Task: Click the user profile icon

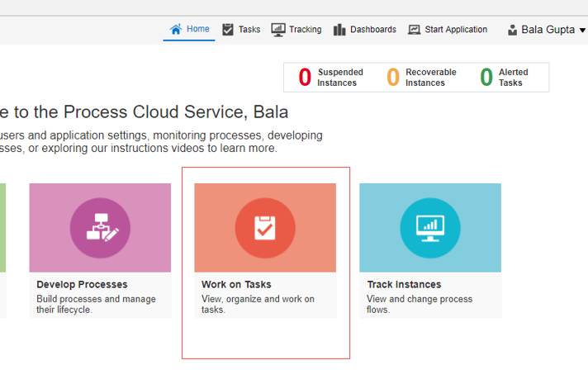Action: click(x=512, y=30)
